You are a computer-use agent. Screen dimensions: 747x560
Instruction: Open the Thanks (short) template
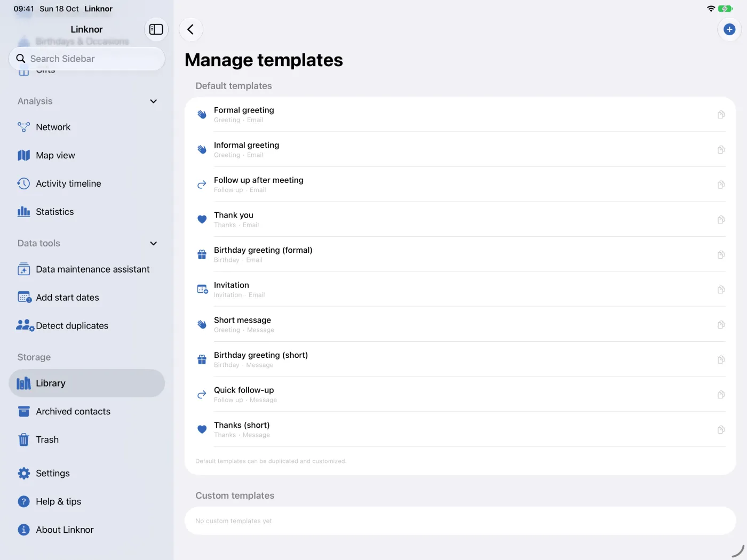460,430
